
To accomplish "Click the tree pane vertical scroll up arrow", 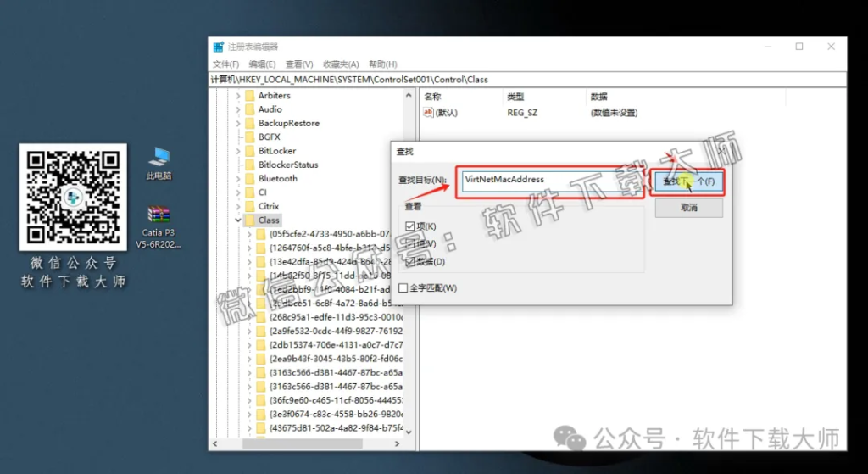I will [409, 95].
